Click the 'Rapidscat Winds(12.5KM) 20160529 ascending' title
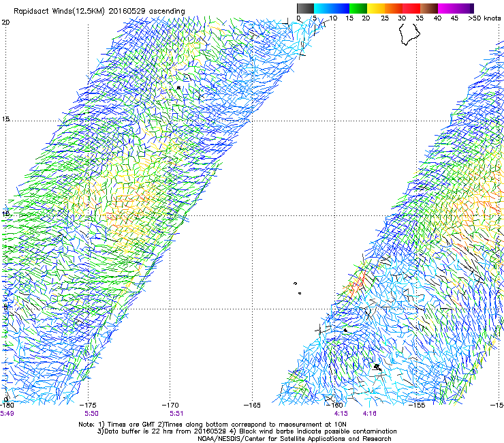Screen dimensions: 504x443 click(x=99, y=12)
